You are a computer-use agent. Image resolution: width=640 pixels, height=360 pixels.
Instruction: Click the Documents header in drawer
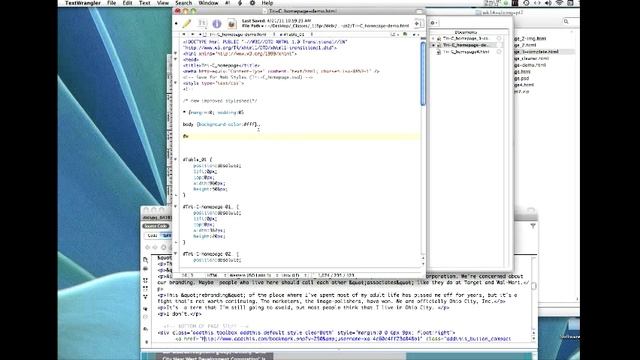[x=466, y=32]
